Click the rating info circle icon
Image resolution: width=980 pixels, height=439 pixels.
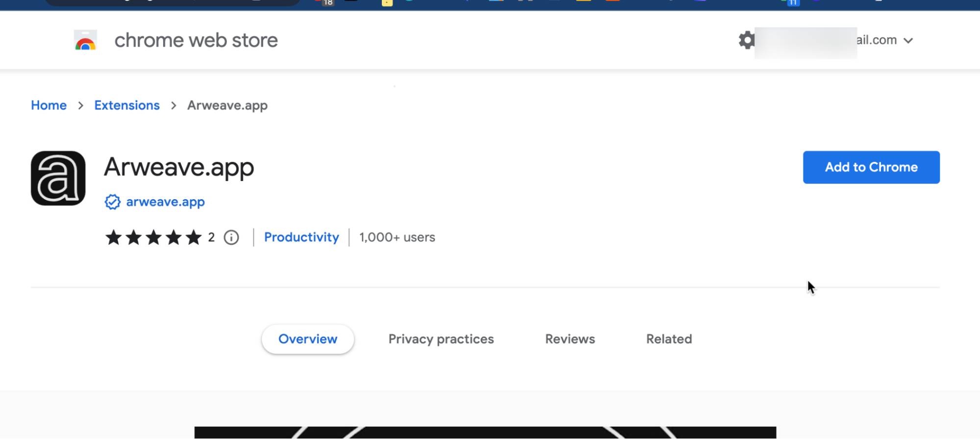[231, 238]
